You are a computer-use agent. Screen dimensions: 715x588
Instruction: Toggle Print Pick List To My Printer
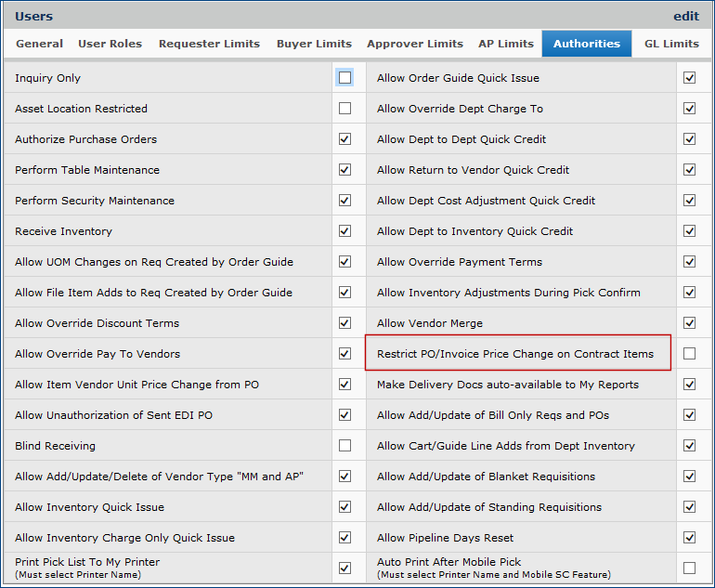tap(345, 568)
